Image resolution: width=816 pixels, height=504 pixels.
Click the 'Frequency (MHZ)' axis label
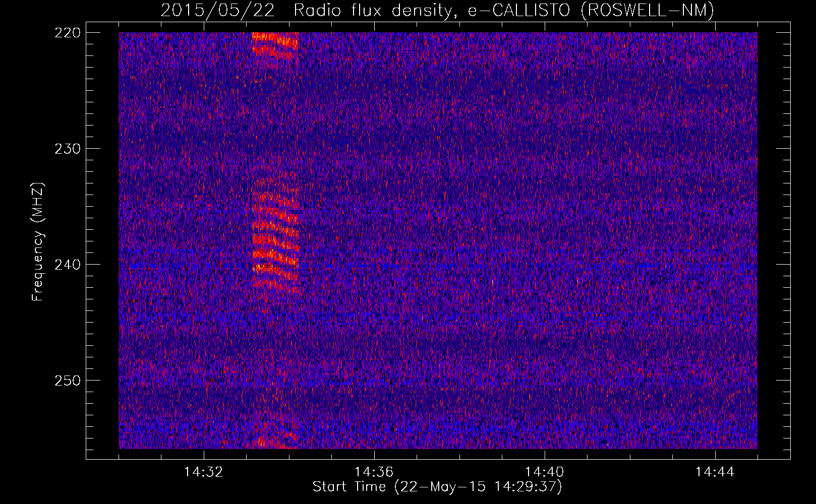[x=38, y=242]
